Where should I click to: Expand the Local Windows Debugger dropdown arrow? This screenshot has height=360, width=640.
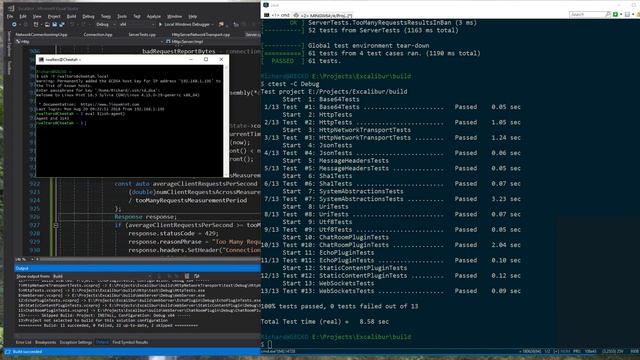[213, 24]
